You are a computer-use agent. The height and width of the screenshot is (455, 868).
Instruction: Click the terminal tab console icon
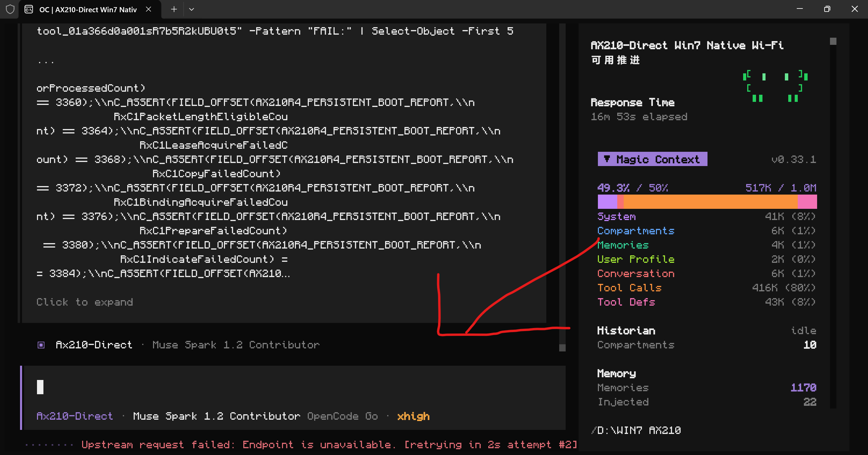coord(29,9)
